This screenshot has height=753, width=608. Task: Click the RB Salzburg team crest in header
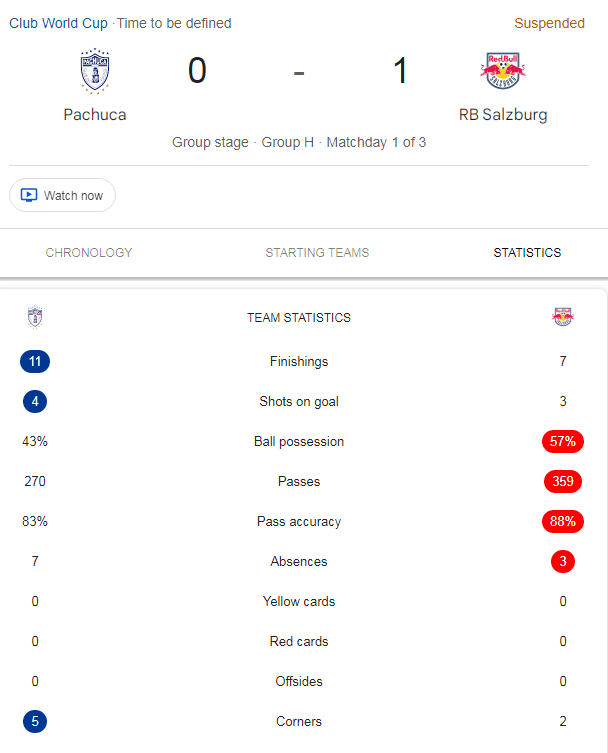pyautogui.click(x=503, y=71)
